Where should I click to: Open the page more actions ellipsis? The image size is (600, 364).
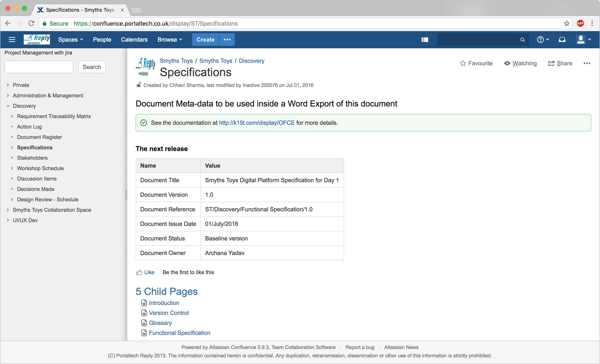pos(587,63)
